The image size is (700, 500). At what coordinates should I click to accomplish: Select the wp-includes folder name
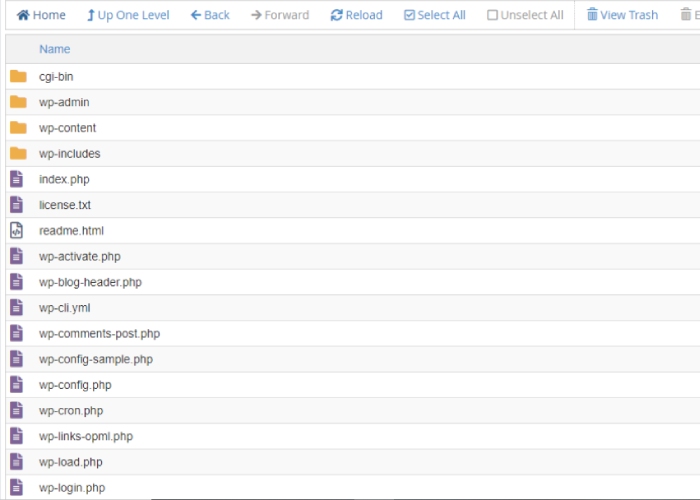coord(70,154)
